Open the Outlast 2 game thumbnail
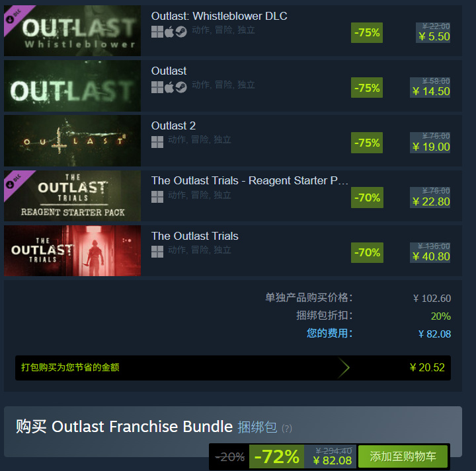This screenshot has height=471, width=476. pyautogui.click(x=72, y=141)
